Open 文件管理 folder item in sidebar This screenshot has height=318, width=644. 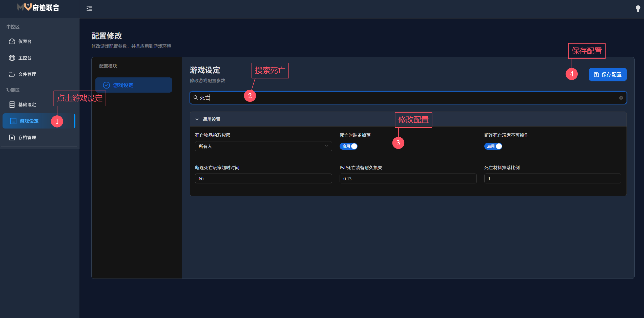27,74
